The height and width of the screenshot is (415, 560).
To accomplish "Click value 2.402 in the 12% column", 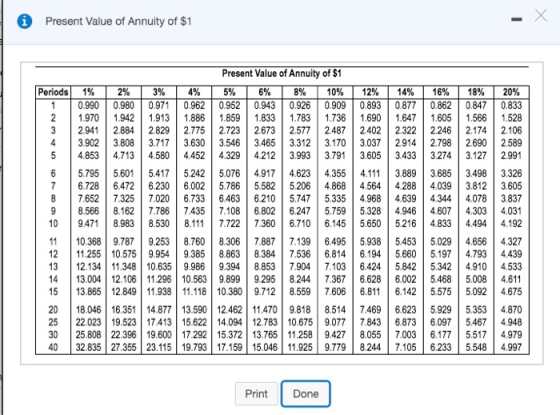I will pos(370,131).
